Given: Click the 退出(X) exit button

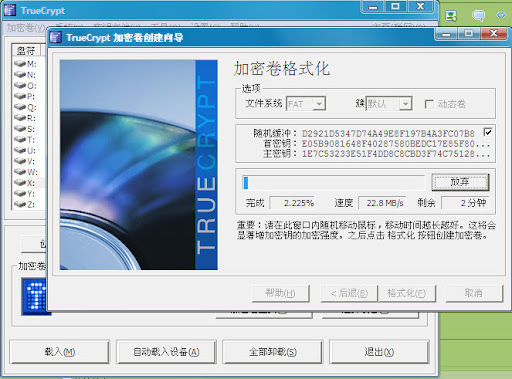Looking at the screenshot, I should tap(379, 352).
